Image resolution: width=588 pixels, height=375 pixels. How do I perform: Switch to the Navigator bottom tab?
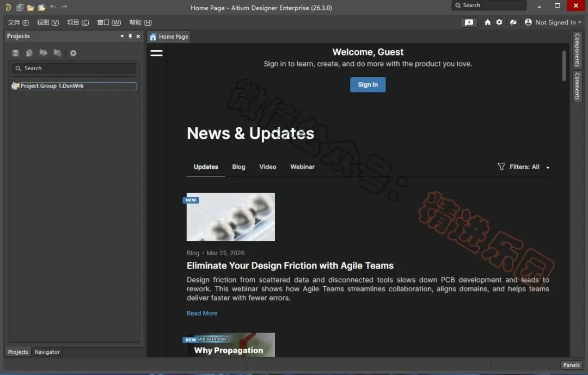point(47,352)
